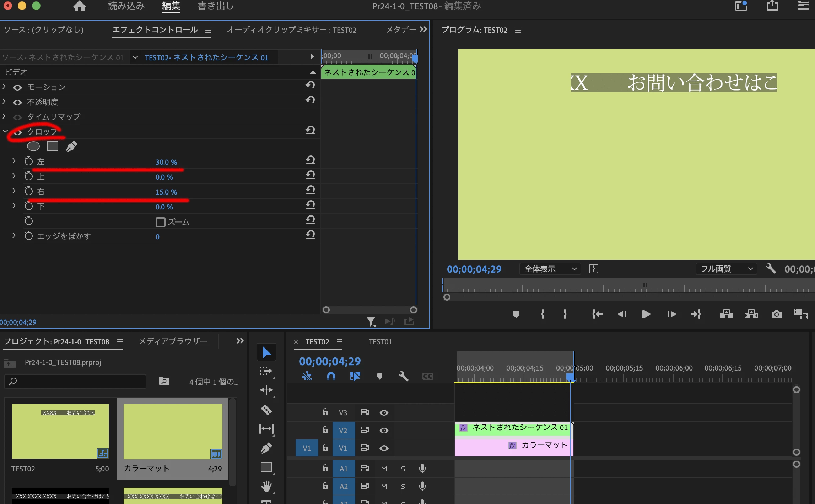Select the TEST02 sequence thumbnail
815x504 pixels.
click(x=60, y=431)
